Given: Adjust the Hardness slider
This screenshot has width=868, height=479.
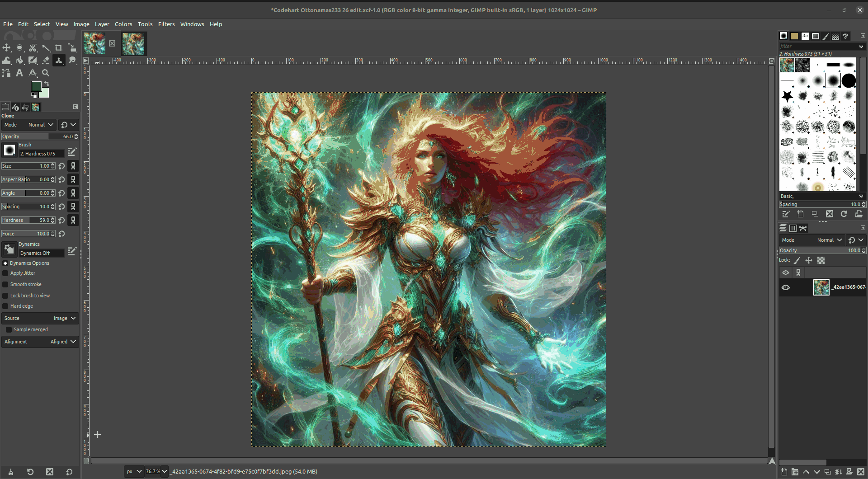Looking at the screenshot, I should click(28, 220).
